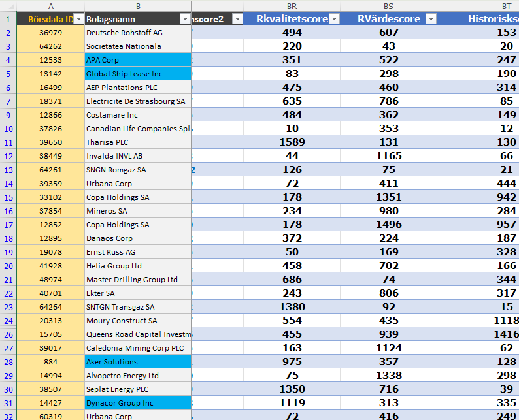Select the cell Societatea Nationala
Screen dimensions: 519x420
[138, 46]
